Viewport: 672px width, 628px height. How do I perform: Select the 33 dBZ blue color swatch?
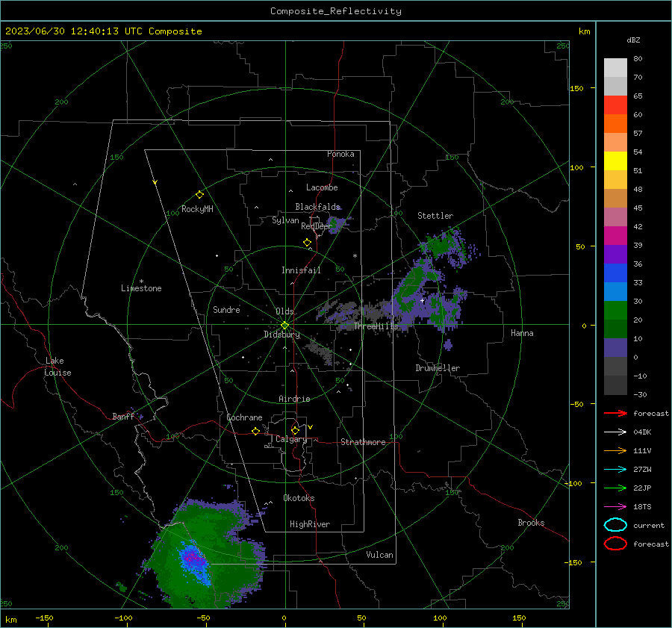click(x=615, y=273)
